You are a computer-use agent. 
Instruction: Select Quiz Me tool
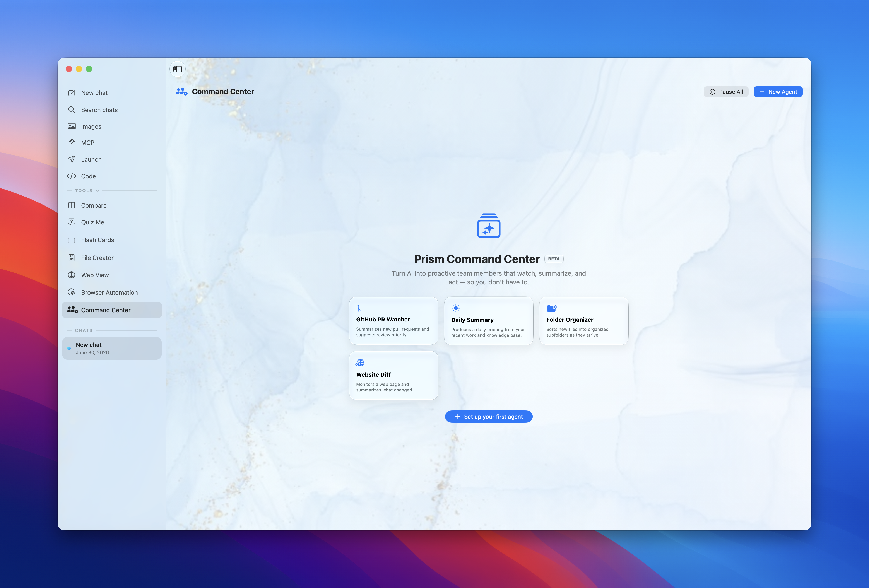click(x=112, y=222)
